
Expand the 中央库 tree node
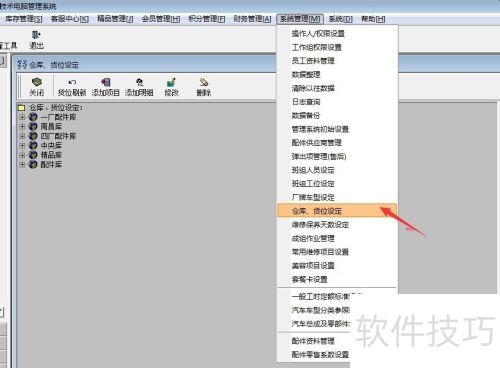22,145
